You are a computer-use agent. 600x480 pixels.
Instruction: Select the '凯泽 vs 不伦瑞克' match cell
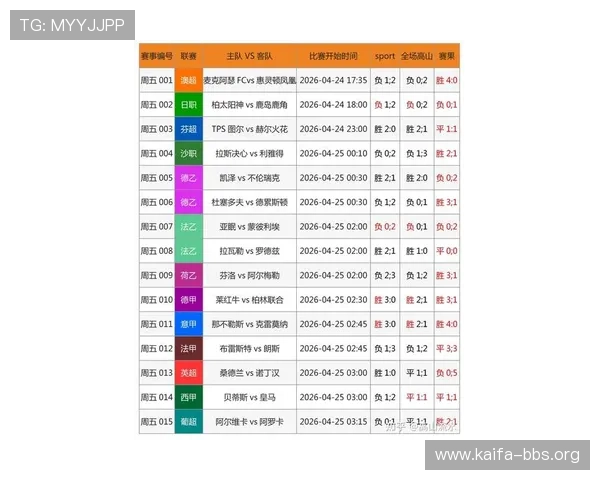(249, 178)
